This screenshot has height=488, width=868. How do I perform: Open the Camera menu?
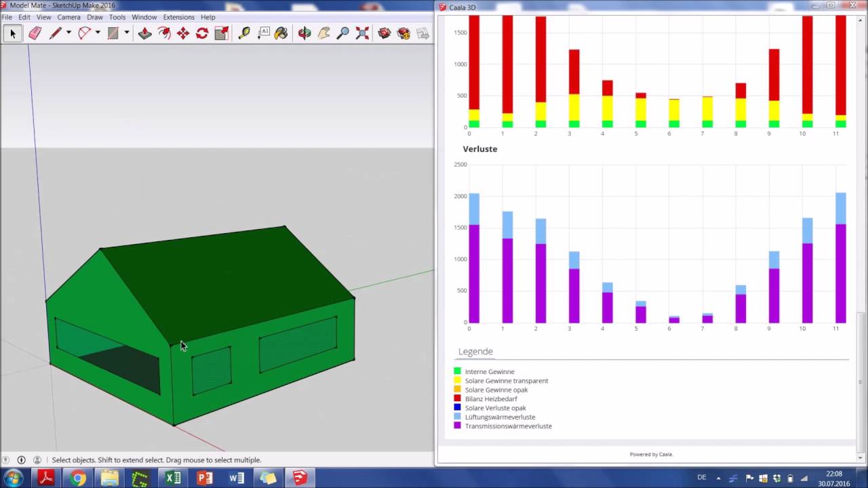[x=68, y=17]
